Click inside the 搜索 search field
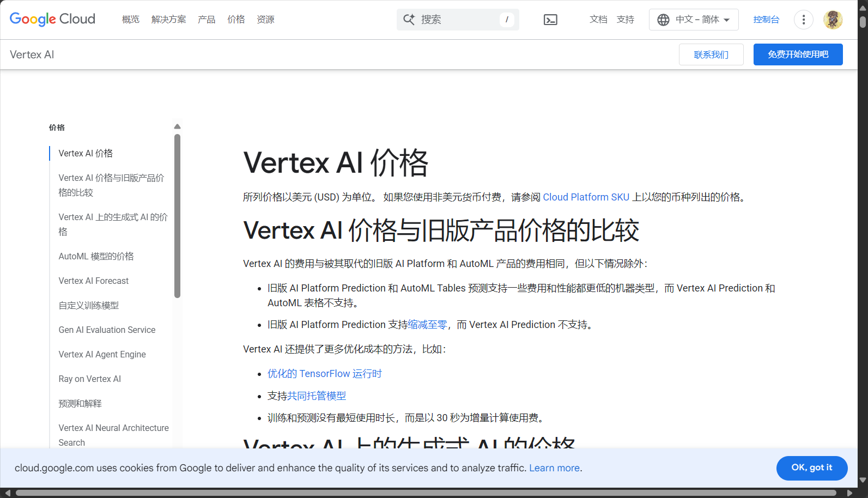This screenshot has height=498, width=868. (x=458, y=20)
